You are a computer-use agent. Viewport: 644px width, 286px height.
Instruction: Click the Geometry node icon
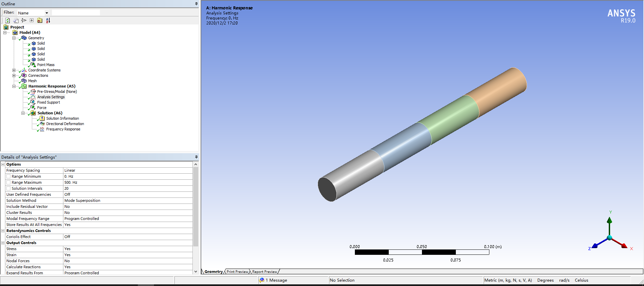(x=24, y=38)
